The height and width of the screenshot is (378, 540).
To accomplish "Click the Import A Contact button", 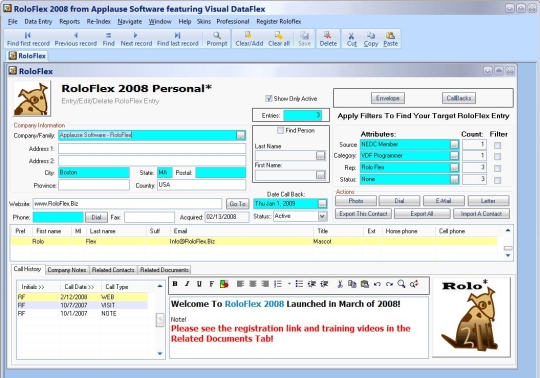I will pyautogui.click(x=481, y=214).
